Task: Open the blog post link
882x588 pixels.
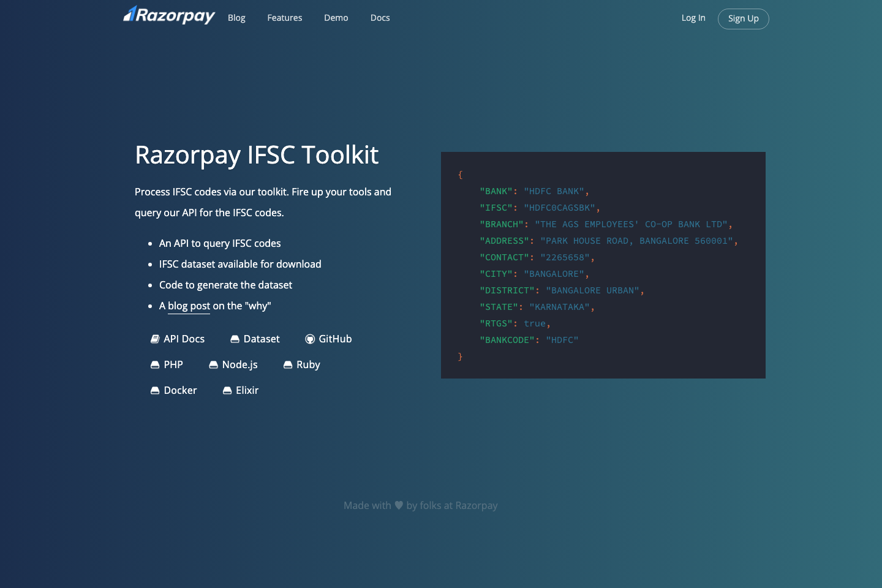Action: [188, 306]
